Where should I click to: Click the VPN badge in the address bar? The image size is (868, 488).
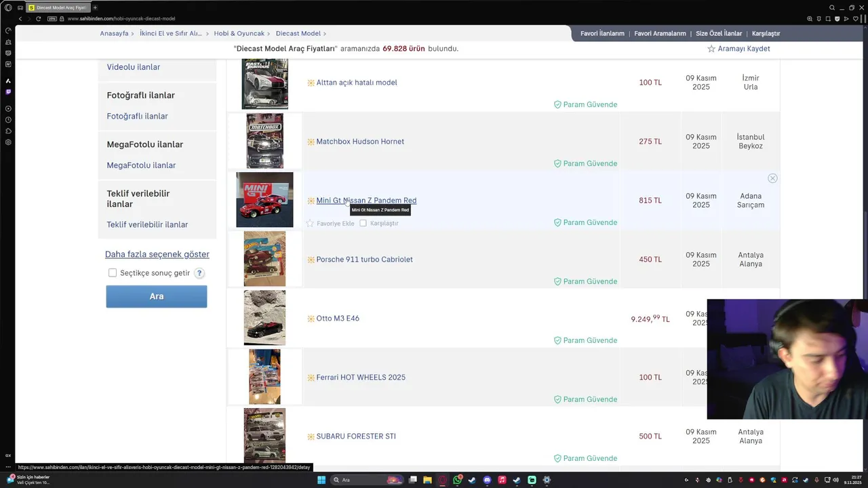(x=52, y=18)
